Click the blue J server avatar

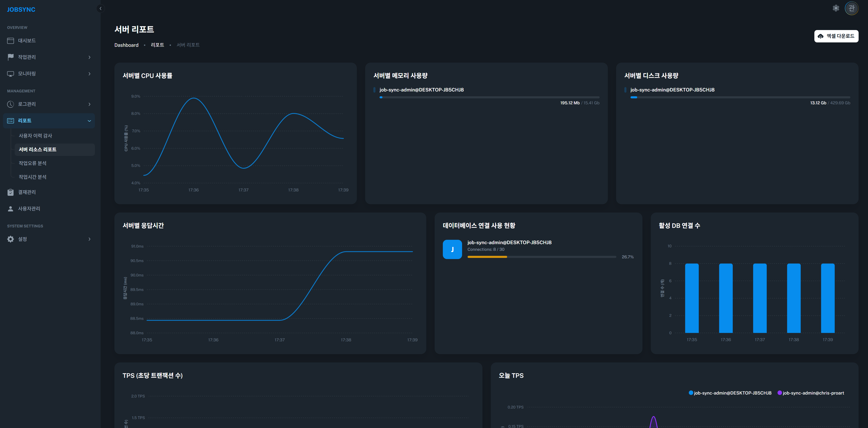coord(452,249)
